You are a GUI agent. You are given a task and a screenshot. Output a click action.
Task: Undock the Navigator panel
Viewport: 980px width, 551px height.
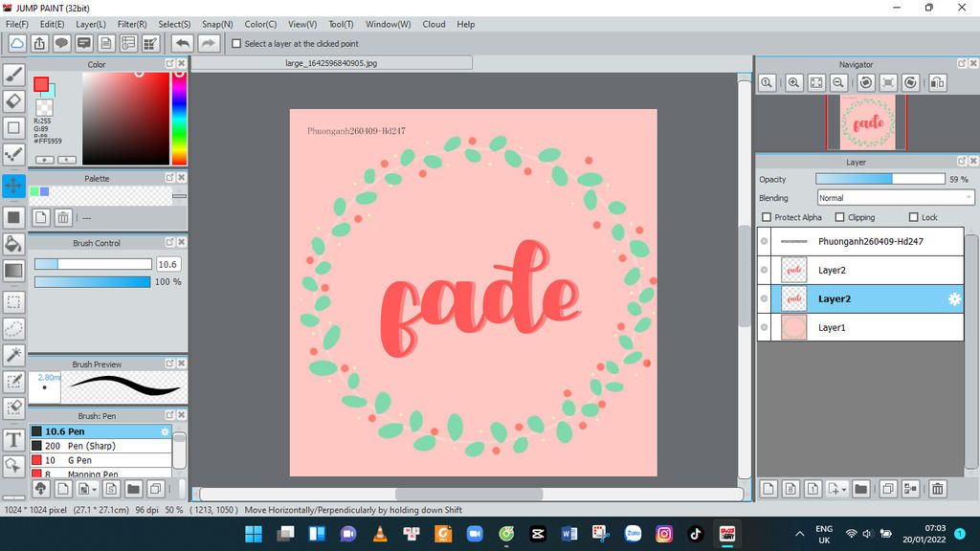(x=962, y=64)
